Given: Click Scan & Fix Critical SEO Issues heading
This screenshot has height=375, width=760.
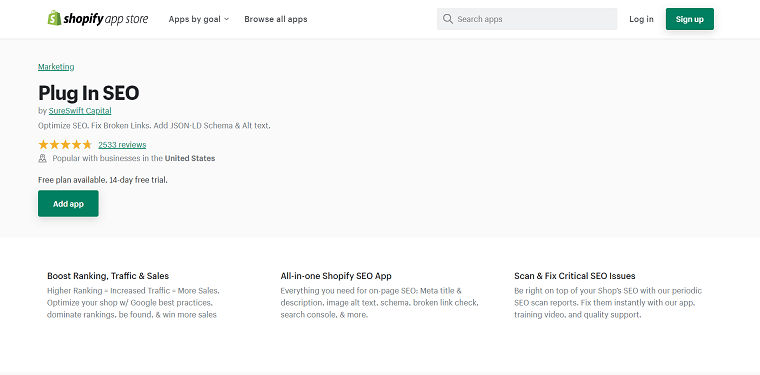Looking at the screenshot, I should (x=575, y=276).
